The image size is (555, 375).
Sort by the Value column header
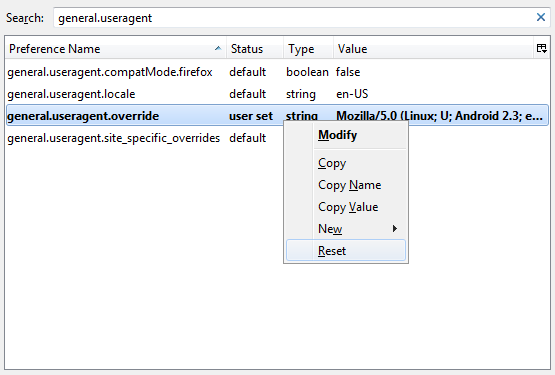pos(433,49)
